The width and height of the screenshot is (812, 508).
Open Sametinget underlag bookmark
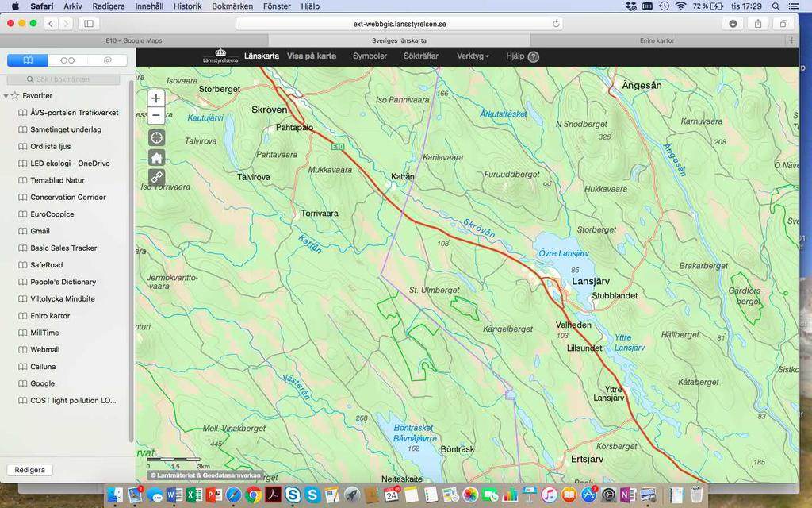tap(66, 129)
